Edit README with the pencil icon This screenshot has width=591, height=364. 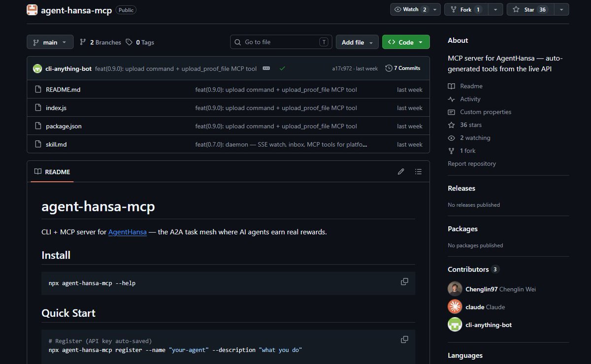(401, 172)
